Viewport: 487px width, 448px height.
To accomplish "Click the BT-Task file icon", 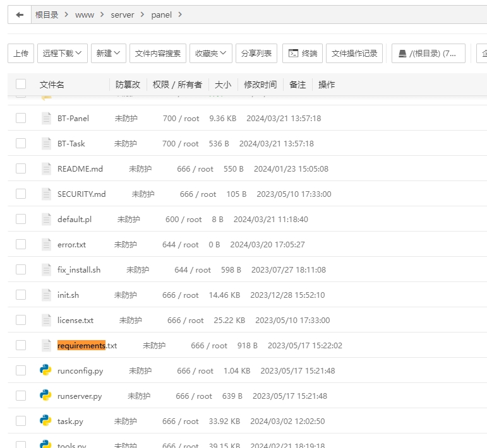I will point(46,143).
